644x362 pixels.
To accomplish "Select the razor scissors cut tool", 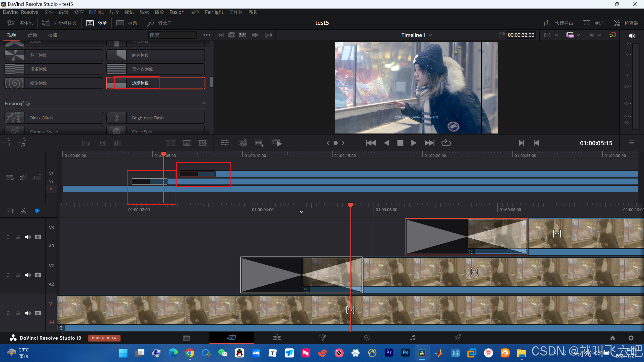I will pos(23,211).
